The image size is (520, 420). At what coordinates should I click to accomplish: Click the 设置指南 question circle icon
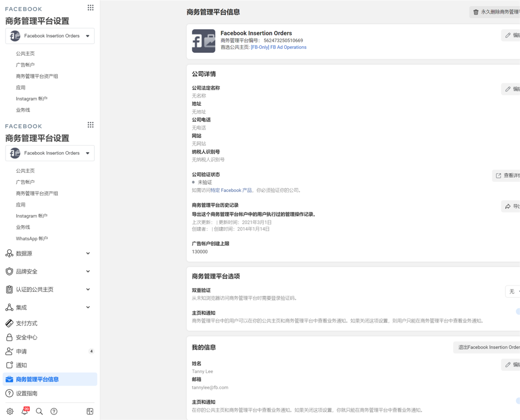pos(9,393)
